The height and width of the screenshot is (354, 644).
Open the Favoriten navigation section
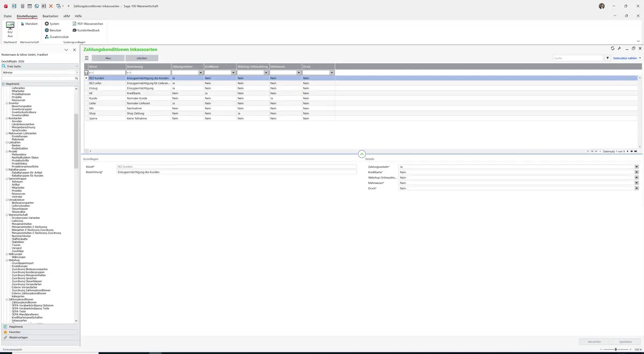(x=40, y=332)
